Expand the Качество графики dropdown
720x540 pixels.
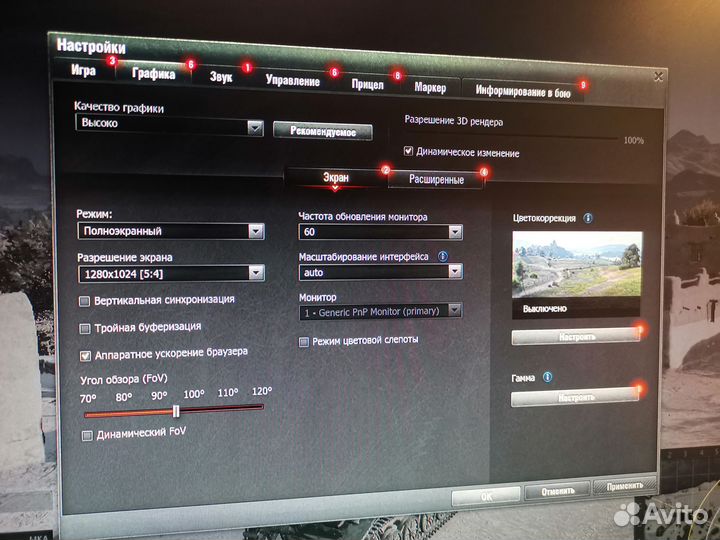pos(169,125)
